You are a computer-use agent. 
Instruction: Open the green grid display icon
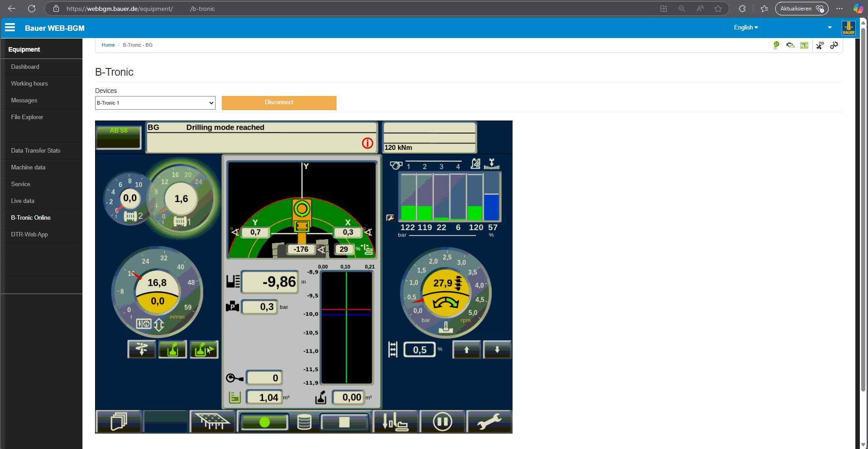[x=804, y=45]
